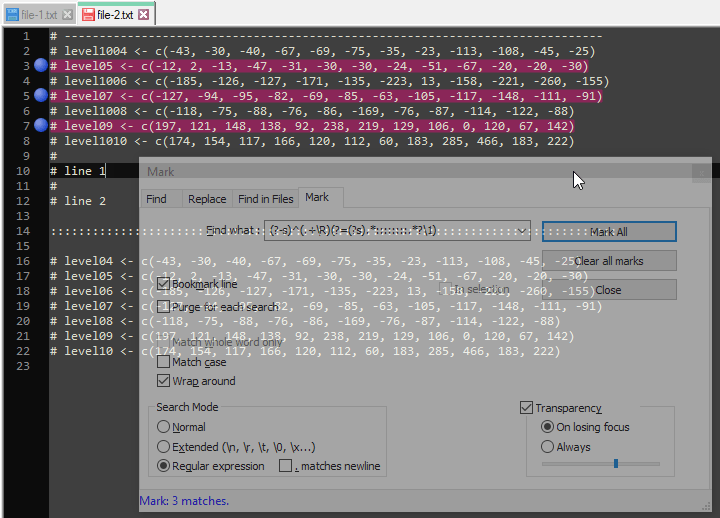Toggle the Bookmark line checkbox
The width and height of the screenshot is (720, 518).
pos(163,284)
